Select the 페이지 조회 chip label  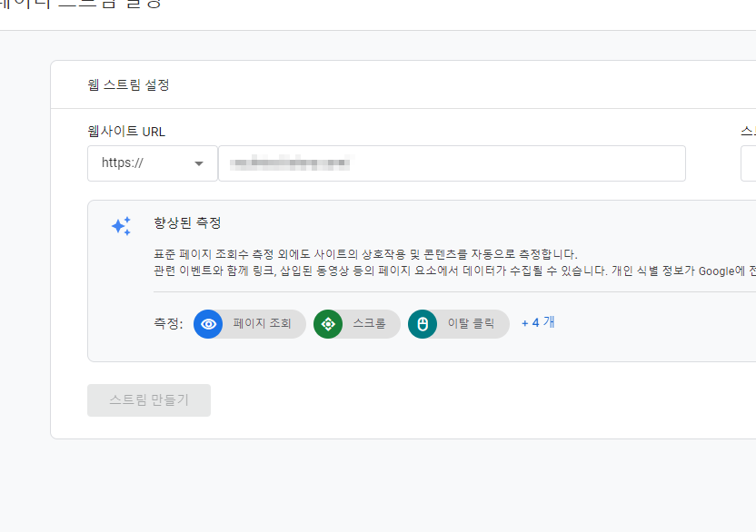[x=263, y=323]
